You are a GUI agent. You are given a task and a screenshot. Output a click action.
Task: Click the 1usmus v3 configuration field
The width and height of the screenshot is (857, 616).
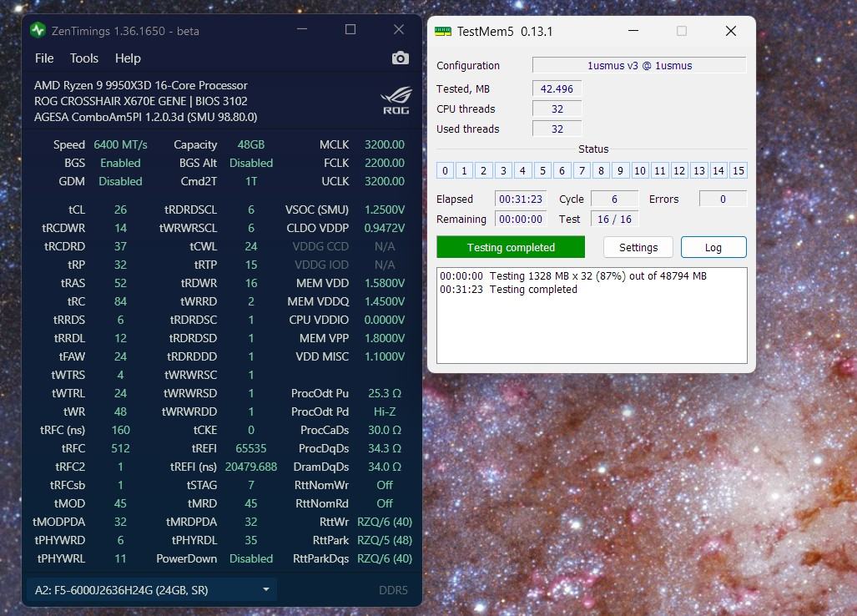point(639,66)
